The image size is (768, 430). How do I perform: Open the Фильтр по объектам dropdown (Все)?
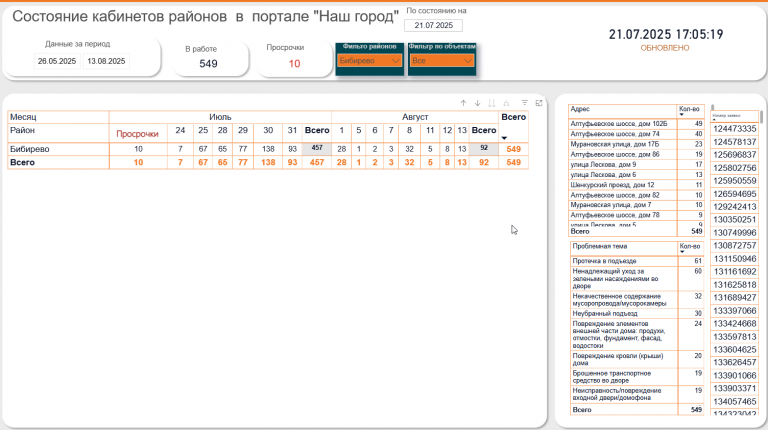click(x=442, y=61)
